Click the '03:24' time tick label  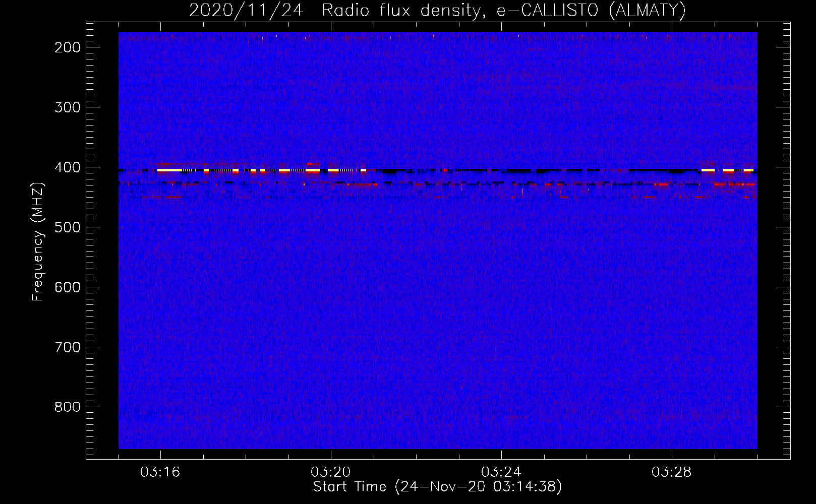click(501, 472)
